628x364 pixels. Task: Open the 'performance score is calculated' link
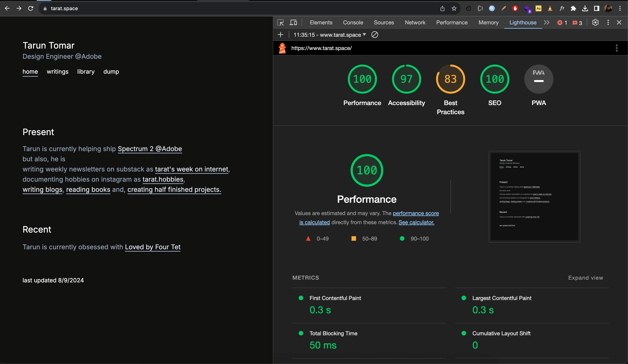tap(416, 213)
